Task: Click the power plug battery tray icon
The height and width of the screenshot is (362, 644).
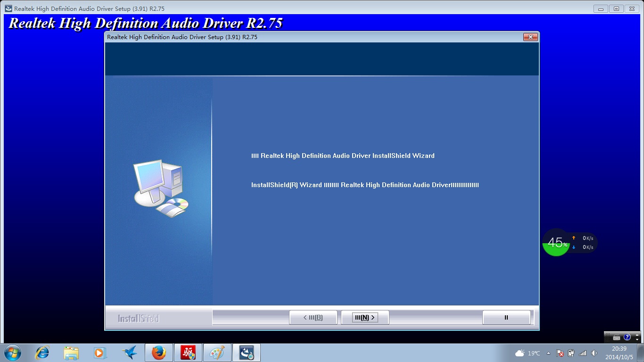Action: (571, 353)
